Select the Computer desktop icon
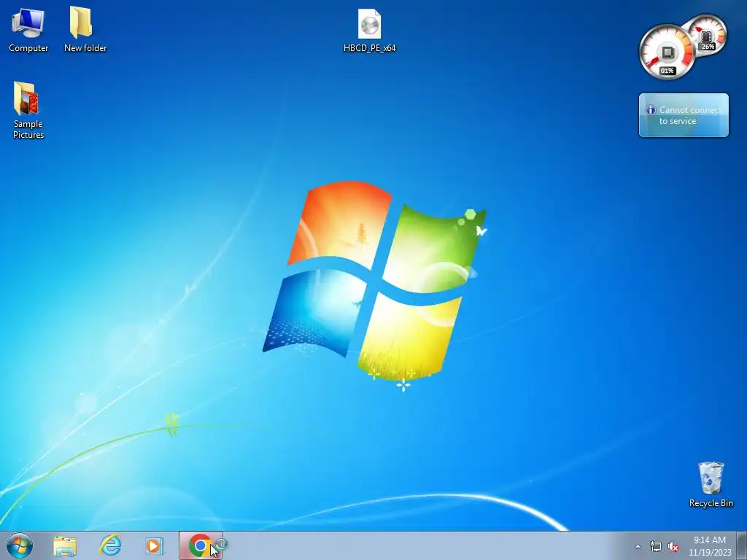Screen dimensions: 747x560 [x=28, y=31]
